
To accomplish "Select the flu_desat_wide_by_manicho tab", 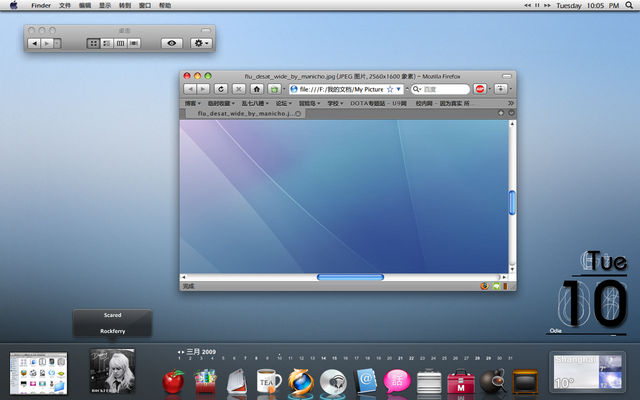I will tap(245, 114).
